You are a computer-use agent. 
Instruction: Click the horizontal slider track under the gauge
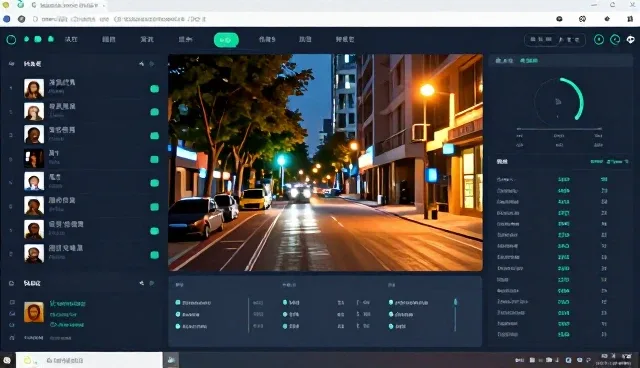[559, 129]
